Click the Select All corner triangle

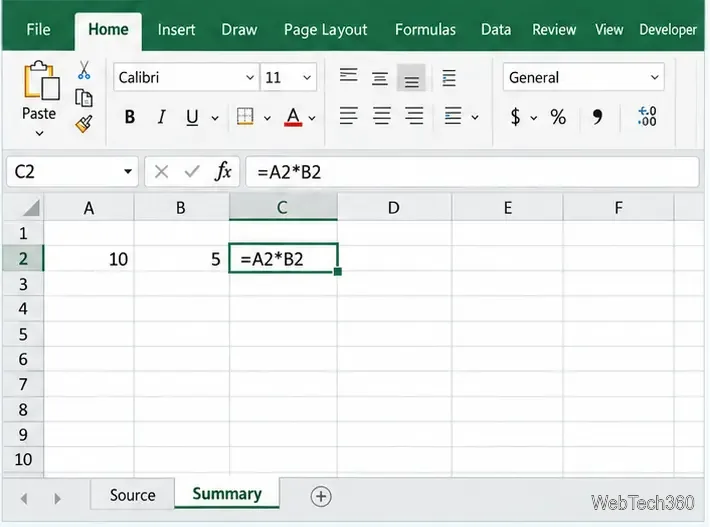click(x=31, y=208)
